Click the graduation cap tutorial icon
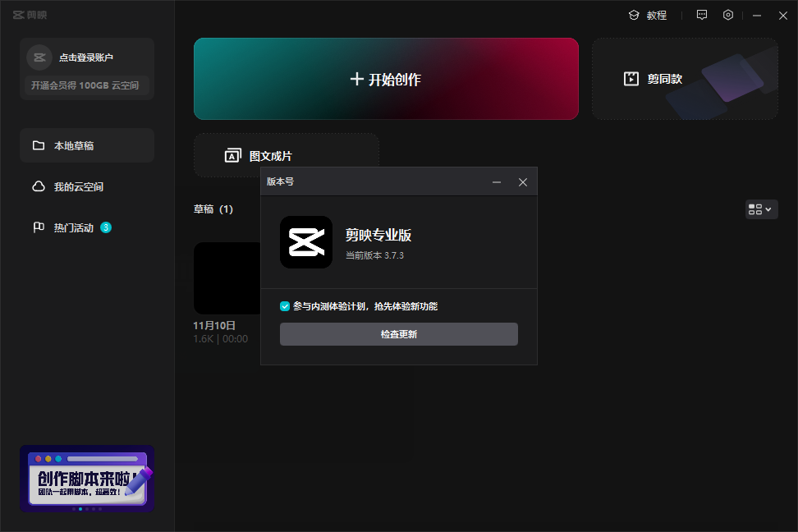This screenshot has width=798, height=532. tap(634, 16)
